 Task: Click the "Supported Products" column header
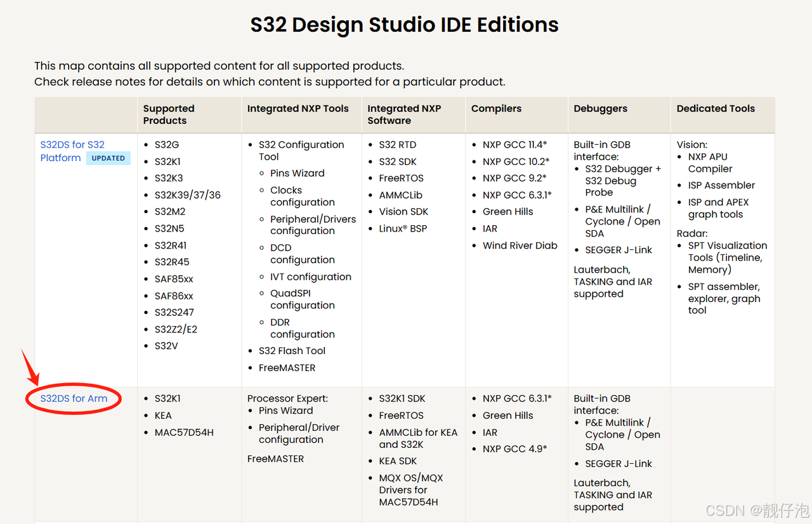coord(168,115)
